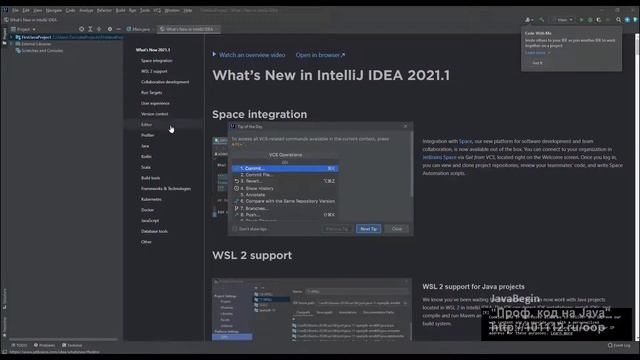
Task: Click the WSL 2 support screenshot thumbnail
Action: (312, 309)
